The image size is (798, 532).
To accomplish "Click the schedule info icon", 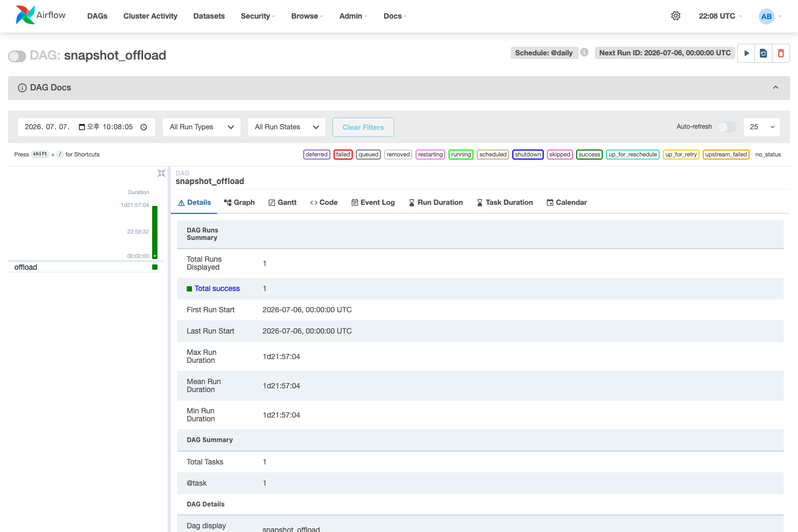I will click(x=584, y=52).
